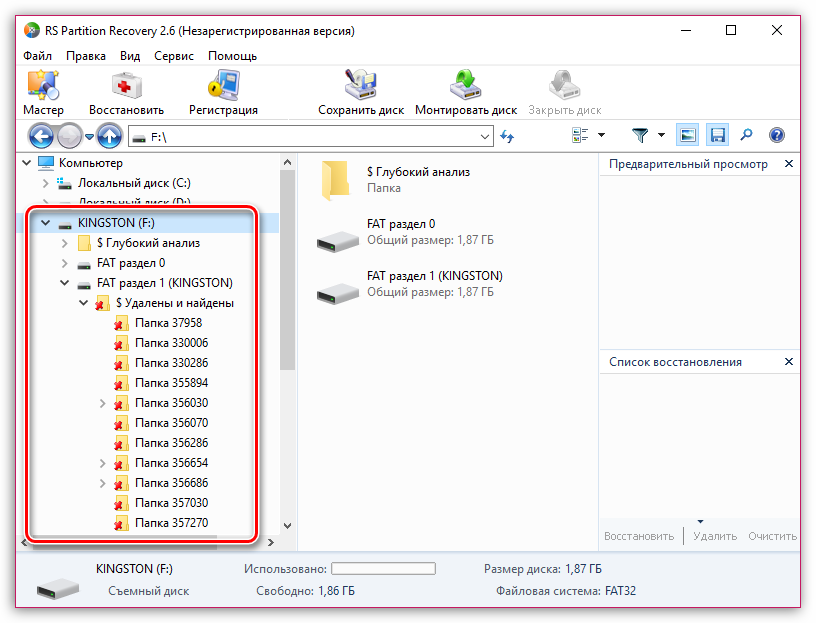Refresh the current location view
This screenshot has height=623, width=816.
tap(507, 136)
